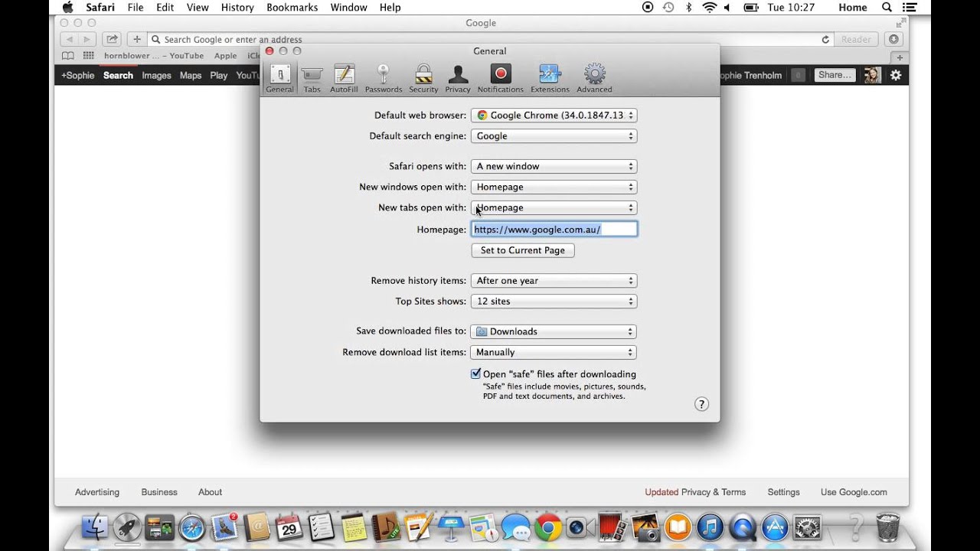Open the Apple bookmark

(225, 56)
